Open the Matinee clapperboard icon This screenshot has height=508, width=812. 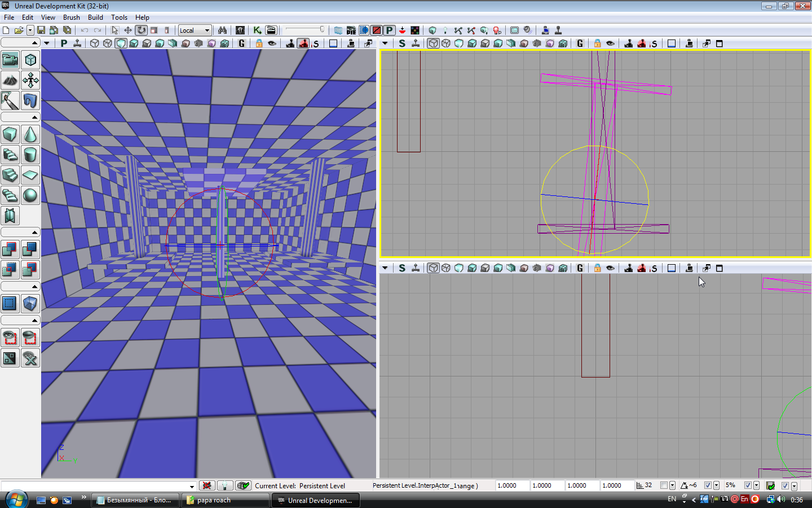click(271, 30)
